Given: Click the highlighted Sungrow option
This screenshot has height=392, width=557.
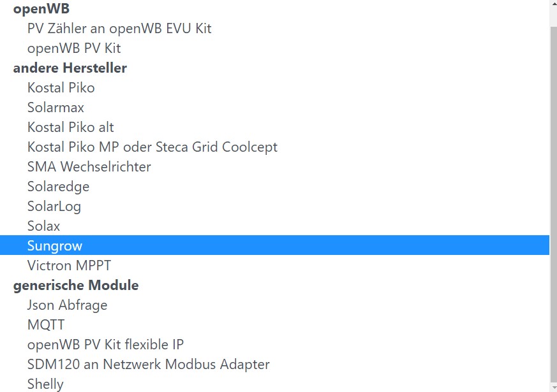Looking at the screenshot, I should 55,246.
